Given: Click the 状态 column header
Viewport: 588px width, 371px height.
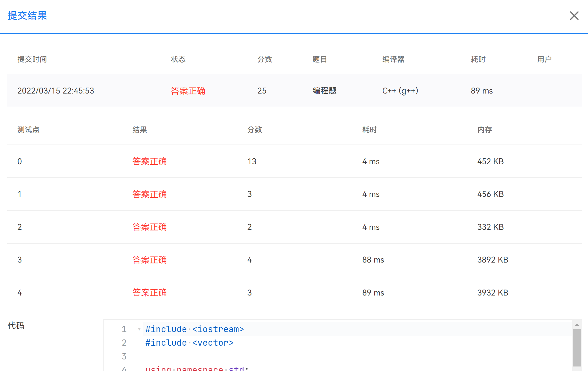Looking at the screenshot, I should coord(178,59).
